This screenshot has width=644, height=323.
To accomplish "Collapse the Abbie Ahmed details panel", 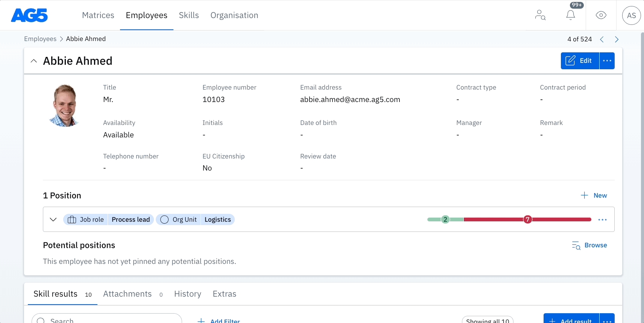I will pos(34,61).
